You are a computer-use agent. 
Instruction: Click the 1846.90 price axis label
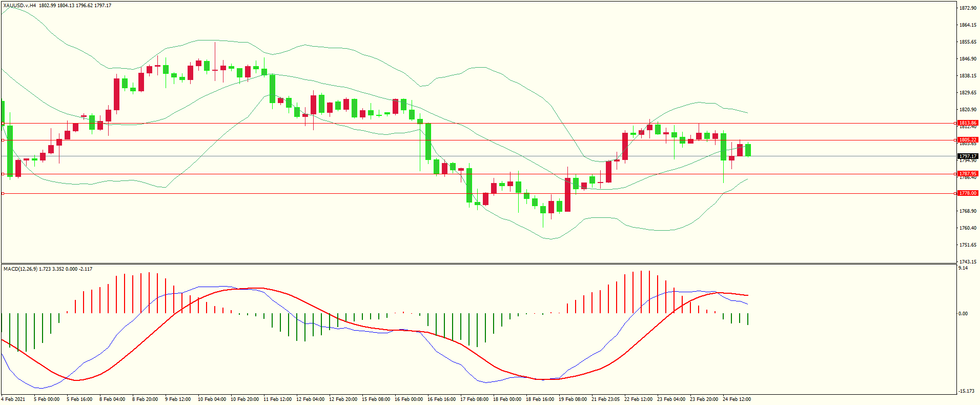click(968, 59)
